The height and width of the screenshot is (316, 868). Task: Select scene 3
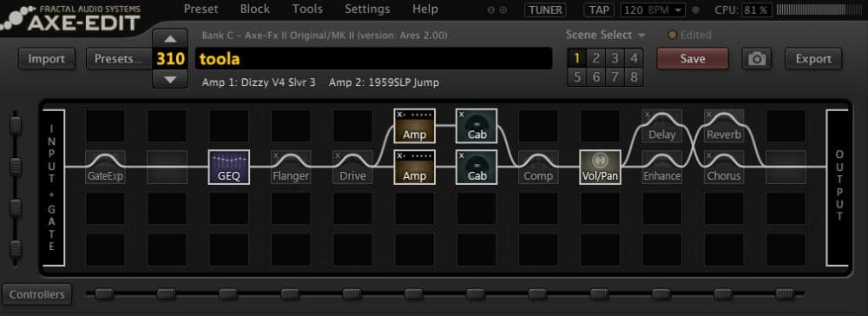[615, 58]
